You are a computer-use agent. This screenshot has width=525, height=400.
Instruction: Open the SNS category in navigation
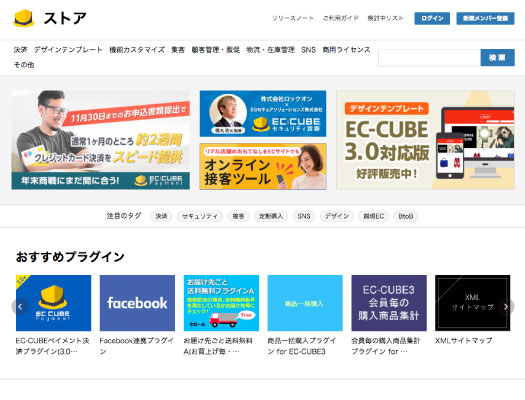pyautogui.click(x=308, y=50)
